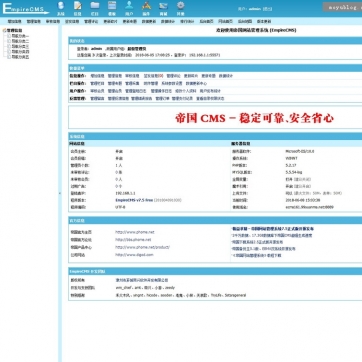Click 增加信息 in the top navigation bar
Screen dimensions: 362x362
tap(14, 21)
